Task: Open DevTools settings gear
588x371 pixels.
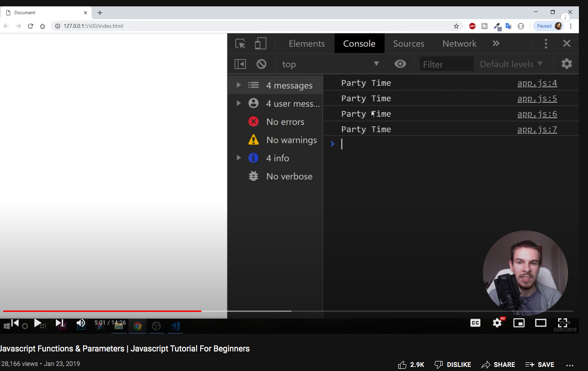Action: [x=566, y=64]
